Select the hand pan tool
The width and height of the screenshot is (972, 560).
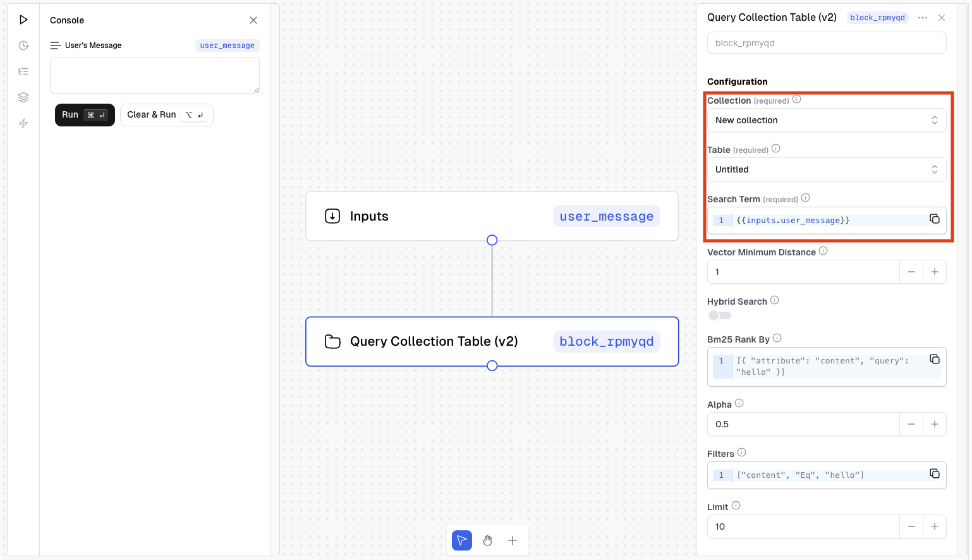click(x=487, y=540)
